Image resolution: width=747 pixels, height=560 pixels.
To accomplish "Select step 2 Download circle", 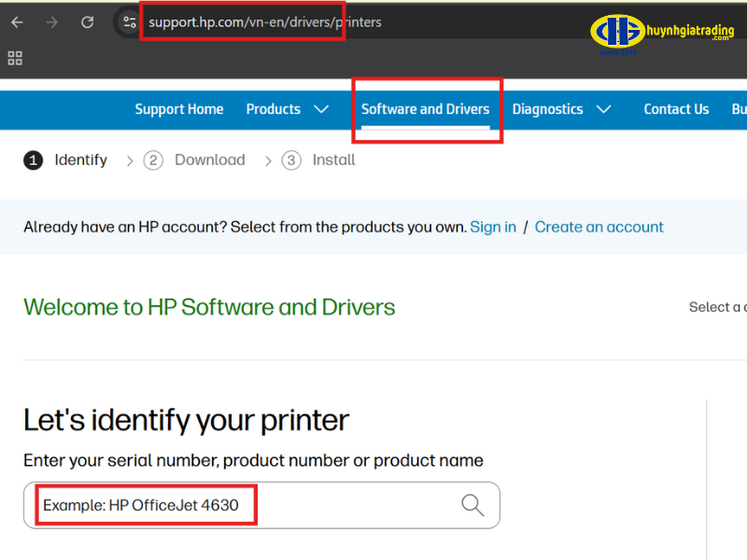I will [x=153, y=161].
